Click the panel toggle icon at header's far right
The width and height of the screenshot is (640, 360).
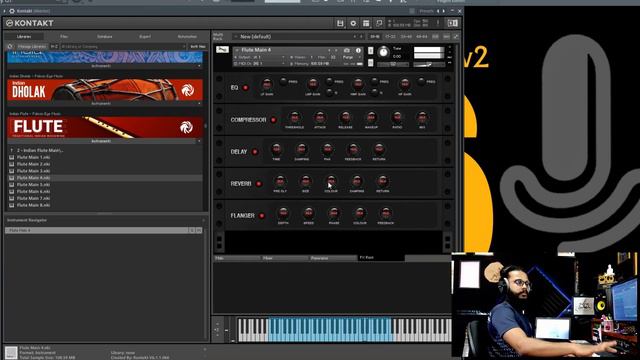[x=453, y=23]
